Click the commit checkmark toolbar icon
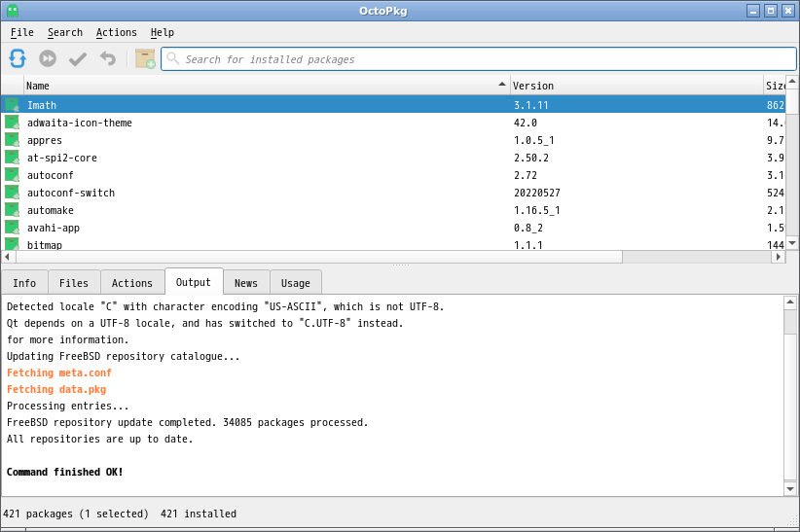The height and width of the screenshot is (532, 800). click(78, 59)
